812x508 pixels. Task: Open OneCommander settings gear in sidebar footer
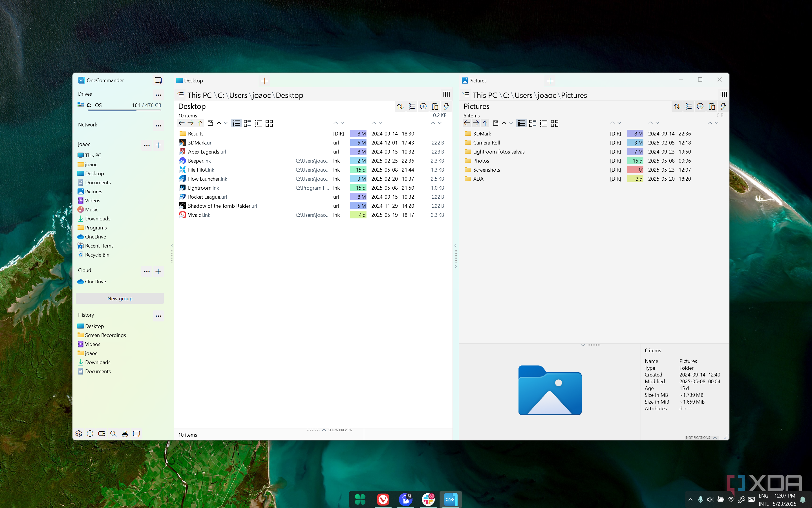coord(79,434)
